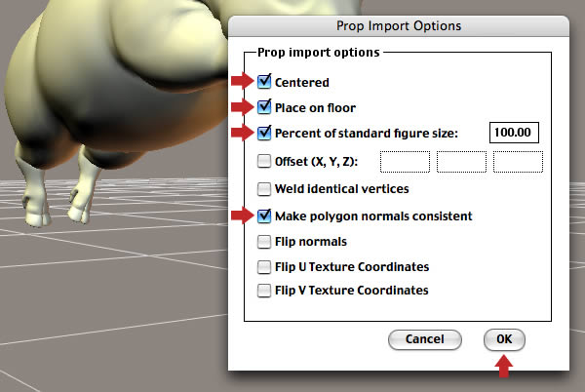Screen dimensions: 585x392
Task: Click the 100.00 figure size percent field
Action: 514,133
